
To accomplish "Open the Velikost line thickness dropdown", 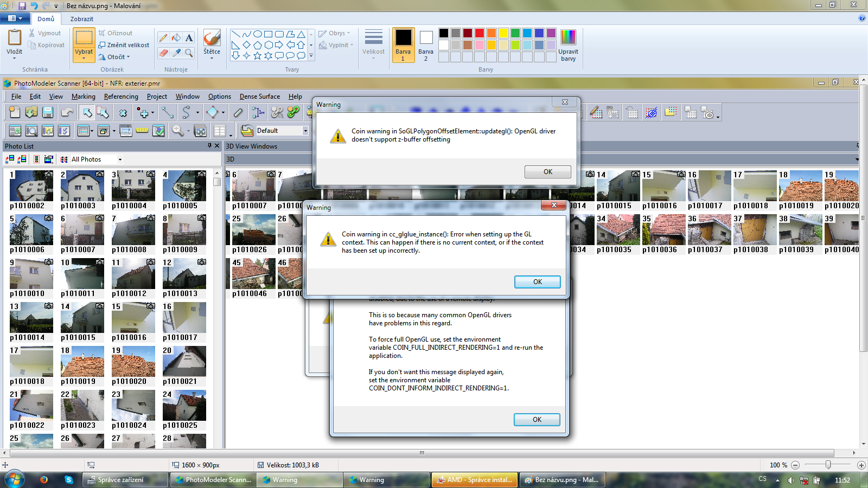I will click(373, 44).
